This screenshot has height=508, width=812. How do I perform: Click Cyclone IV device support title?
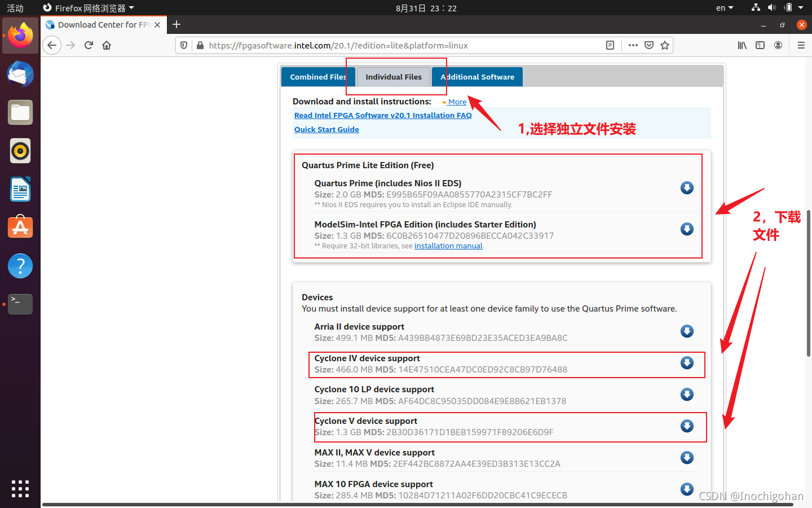pyautogui.click(x=367, y=358)
